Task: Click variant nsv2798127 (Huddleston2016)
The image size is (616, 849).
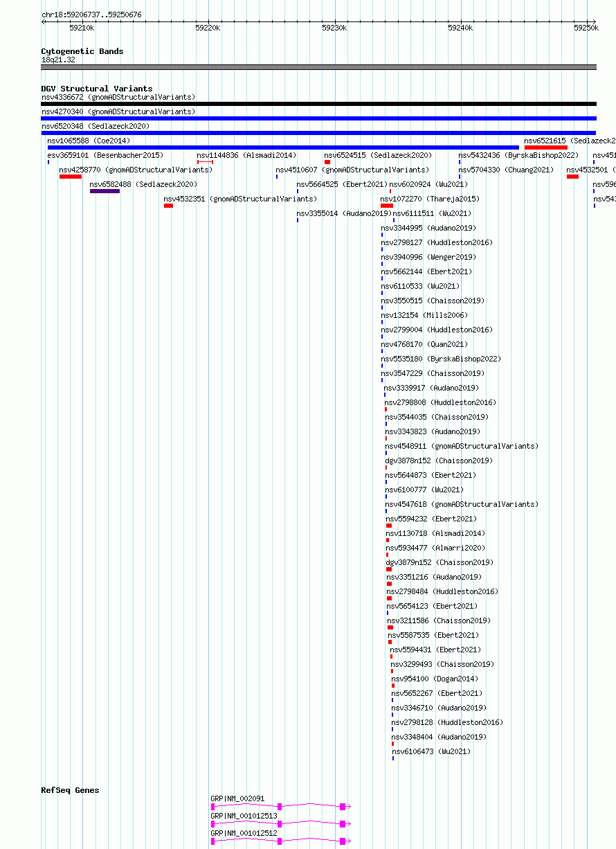Action: tap(437, 242)
